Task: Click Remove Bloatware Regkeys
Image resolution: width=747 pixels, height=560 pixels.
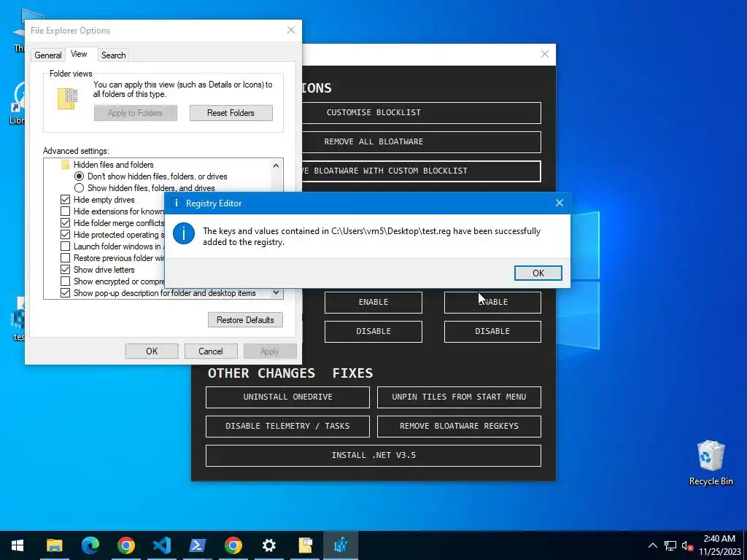Action: pyautogui.click(x=459, y=426)
